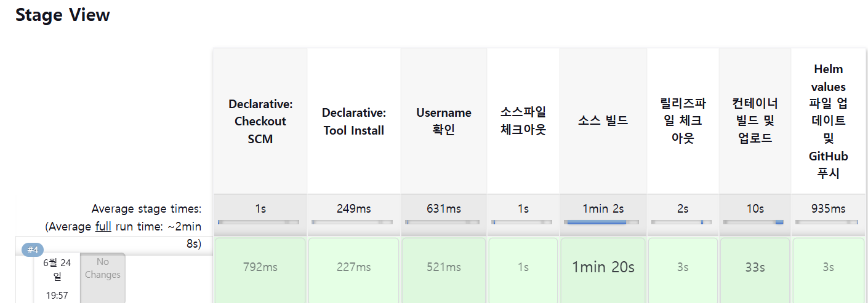The height and width of the screenshot is (303, 868).
Task: Select the 소스 빌드 column header
Action: [603, 120]
